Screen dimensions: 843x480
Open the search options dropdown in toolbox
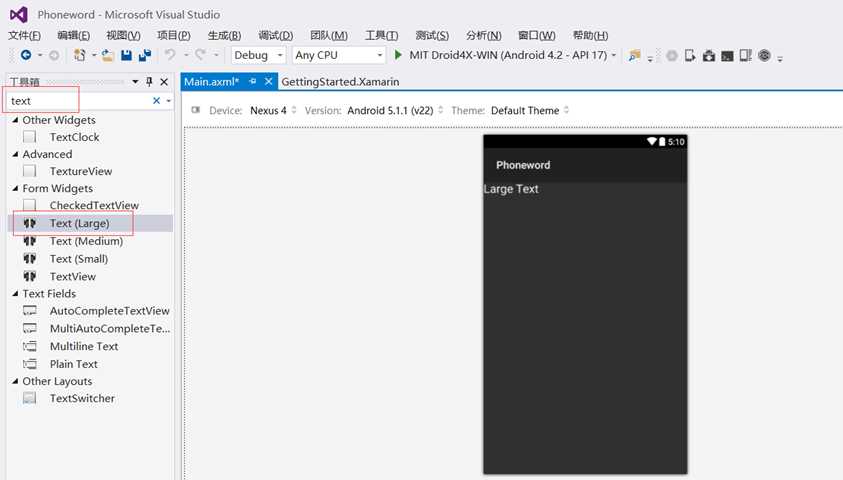(x=168, y=101)
